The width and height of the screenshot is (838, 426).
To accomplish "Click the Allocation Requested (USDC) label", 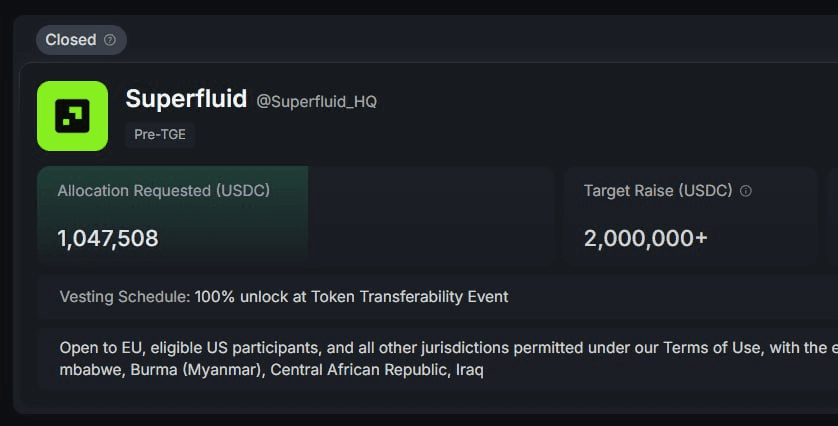I will tap(164, 190).
